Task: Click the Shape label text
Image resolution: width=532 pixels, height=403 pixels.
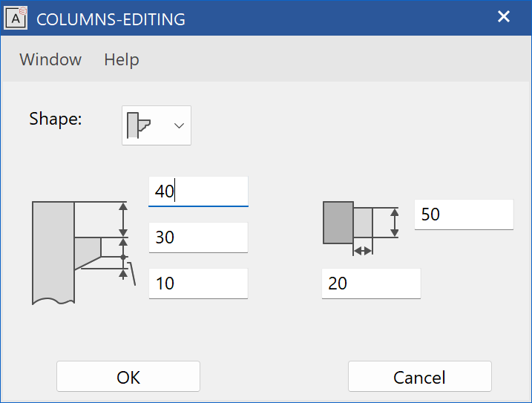Action: pos(56,119)
